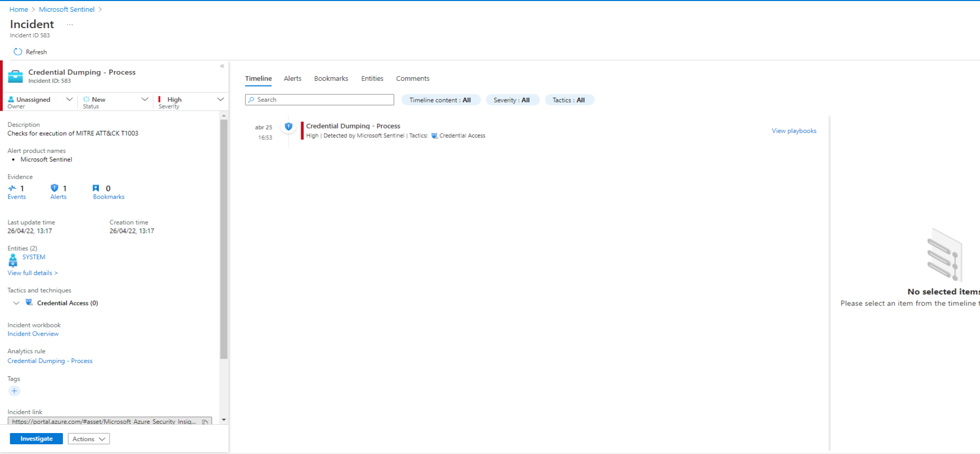Switch to the Comments tab
Viewport: 980px width, 454px height.
(x=413, y=78)
